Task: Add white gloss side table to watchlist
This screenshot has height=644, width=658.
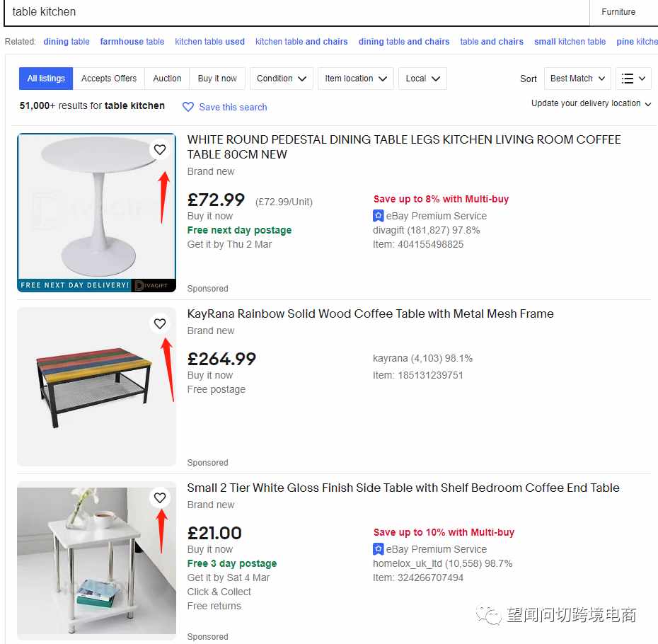Action: (159, 498)
